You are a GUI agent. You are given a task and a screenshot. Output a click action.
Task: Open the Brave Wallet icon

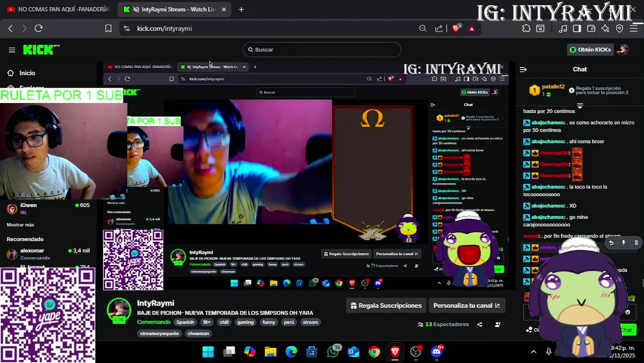pyautogui.click(x=591, y=28)
